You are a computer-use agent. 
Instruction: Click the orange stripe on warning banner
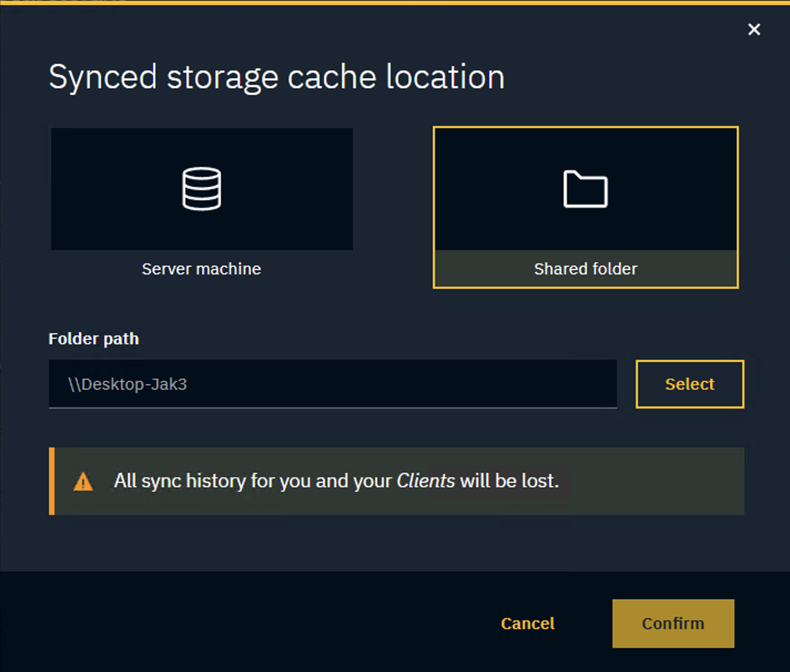(x=52, y=481)
